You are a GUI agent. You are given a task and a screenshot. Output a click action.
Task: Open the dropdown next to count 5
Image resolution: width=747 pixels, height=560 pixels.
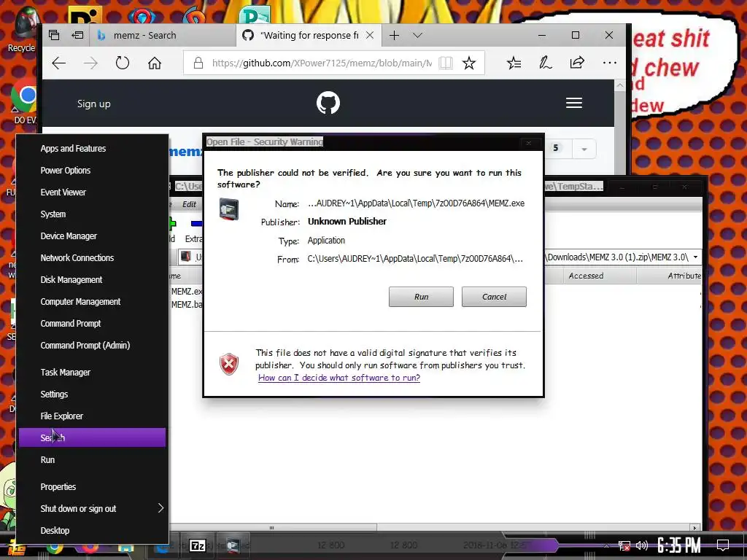584,149
